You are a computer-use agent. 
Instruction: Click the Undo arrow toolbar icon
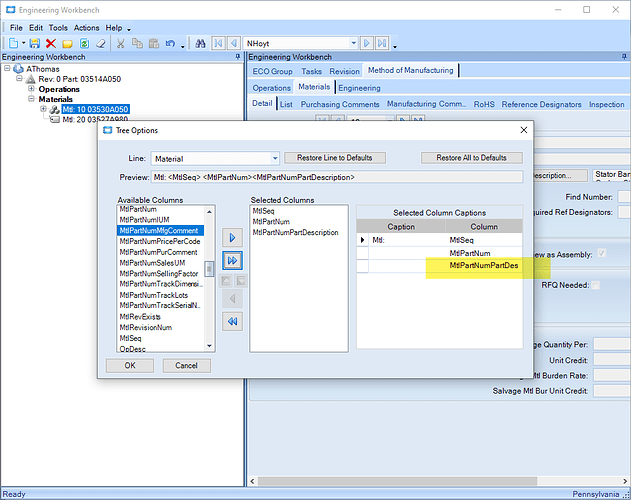click(170, 43)
